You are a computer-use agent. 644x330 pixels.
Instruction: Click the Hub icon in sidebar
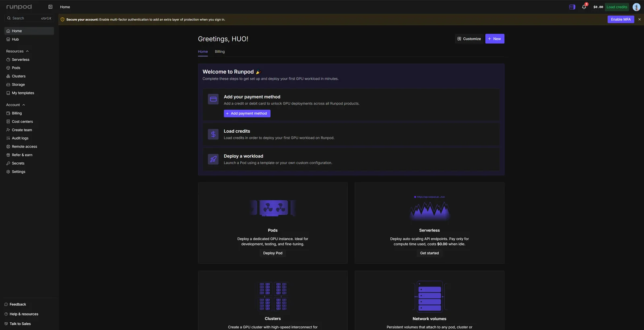8,39
